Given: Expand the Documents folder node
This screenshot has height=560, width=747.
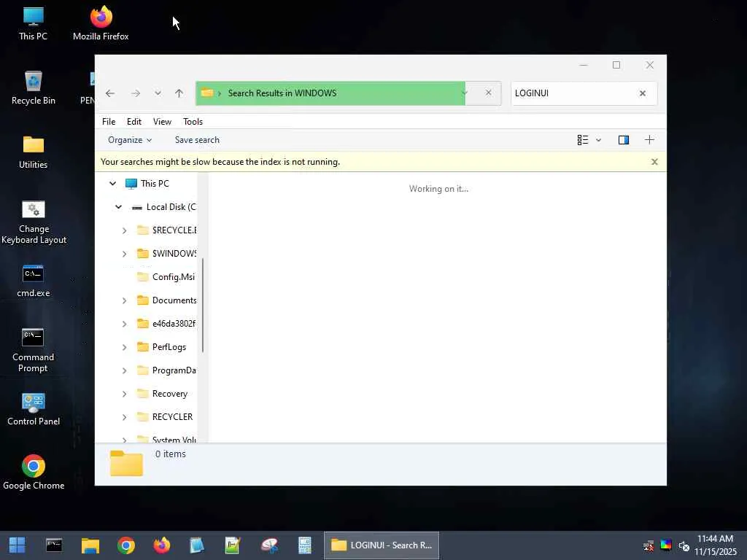Looking at the screenshot, I should 124,300.
